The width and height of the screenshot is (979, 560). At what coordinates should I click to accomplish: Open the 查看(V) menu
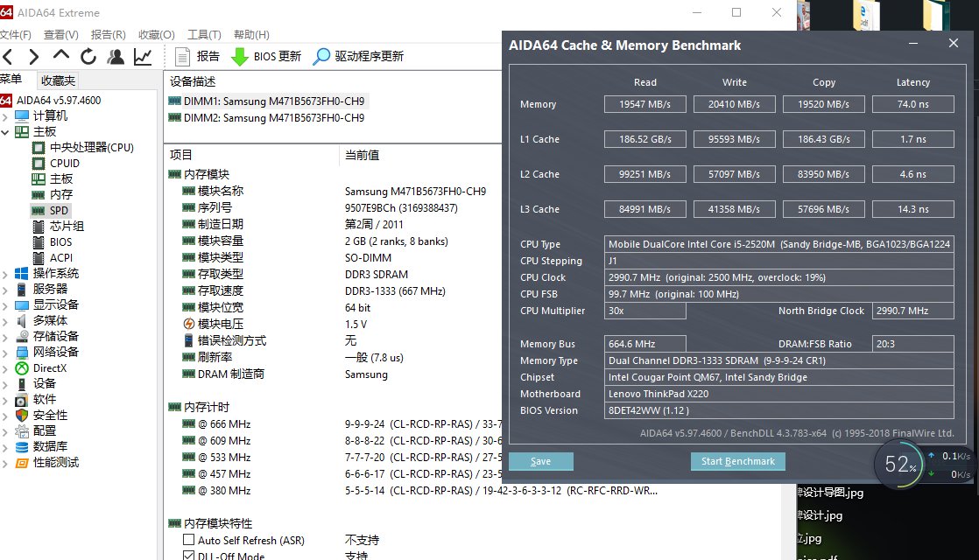click(x=61, y=35)
